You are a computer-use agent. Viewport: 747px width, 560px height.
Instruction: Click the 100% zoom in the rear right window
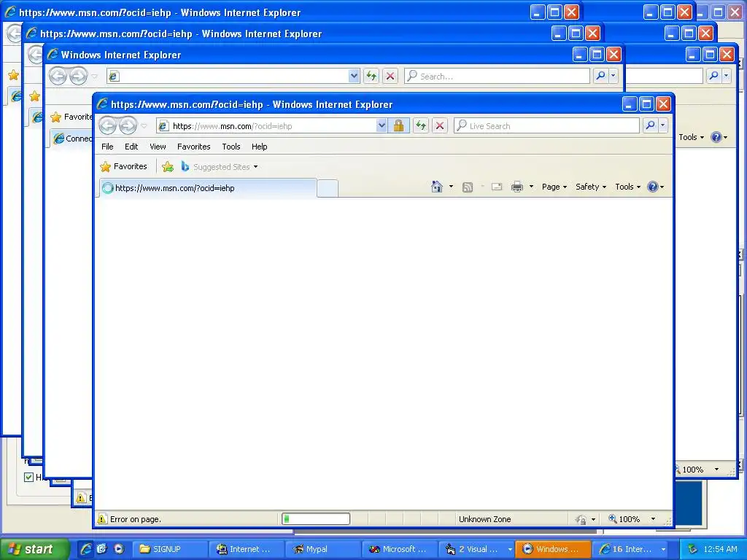[692, 470]
